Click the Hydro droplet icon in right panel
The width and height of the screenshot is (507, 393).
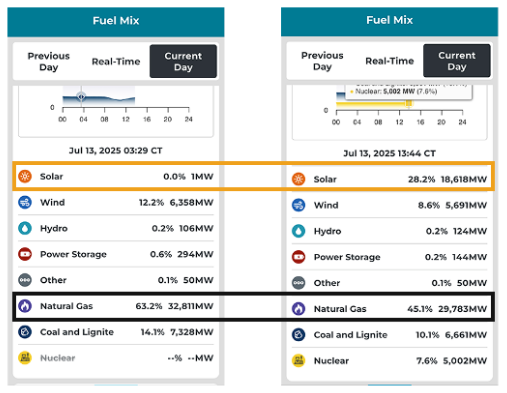(298, 231)
